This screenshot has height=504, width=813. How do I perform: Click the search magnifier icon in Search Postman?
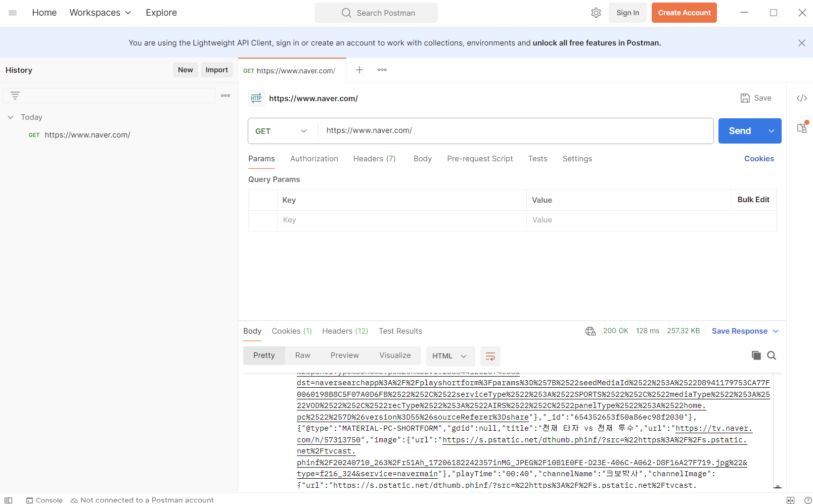[x=346, y=13]
